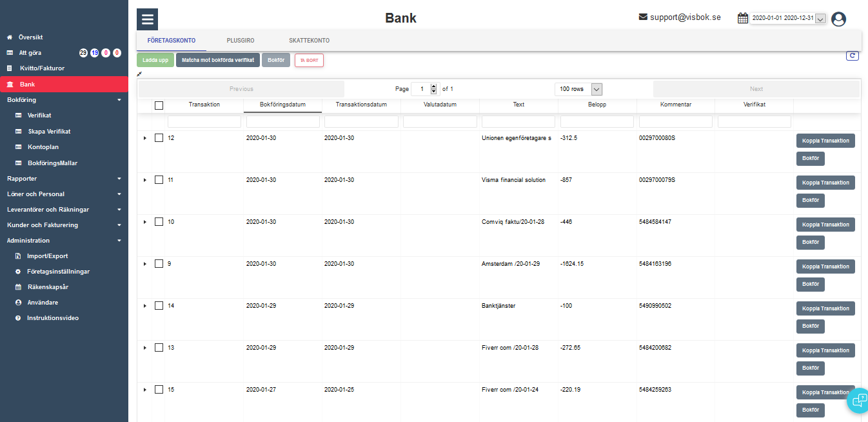Image resolution: width=868 pixels, height=422 pixels.
Task: Check the box for transaction 12
Action: (159, 138)
